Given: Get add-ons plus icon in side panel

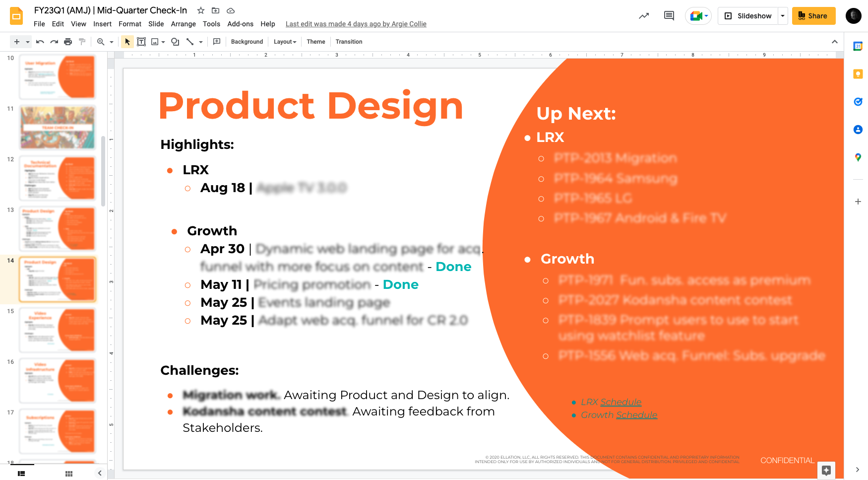Looking at the screenshot, I should 858,202.
